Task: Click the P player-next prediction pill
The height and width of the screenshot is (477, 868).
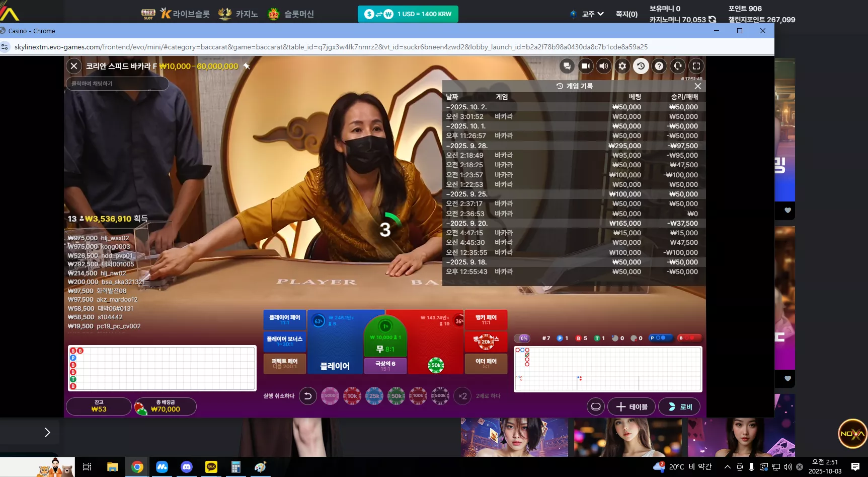Action: coord(661,338)
